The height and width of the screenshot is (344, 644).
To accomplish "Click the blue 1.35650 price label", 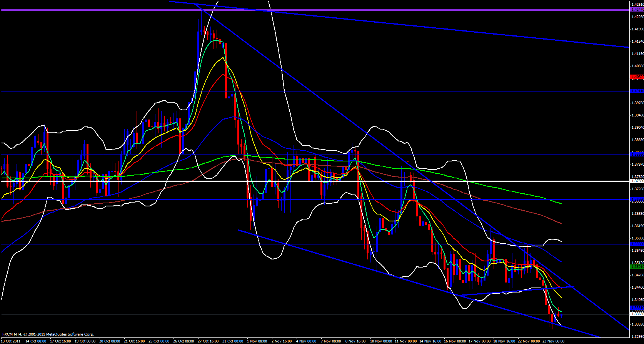I will coord(637,244).
